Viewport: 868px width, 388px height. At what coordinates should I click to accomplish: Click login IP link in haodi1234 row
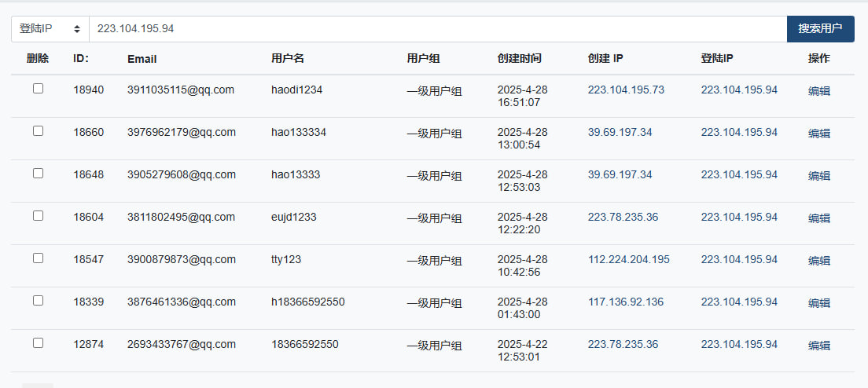click(739, 90)
